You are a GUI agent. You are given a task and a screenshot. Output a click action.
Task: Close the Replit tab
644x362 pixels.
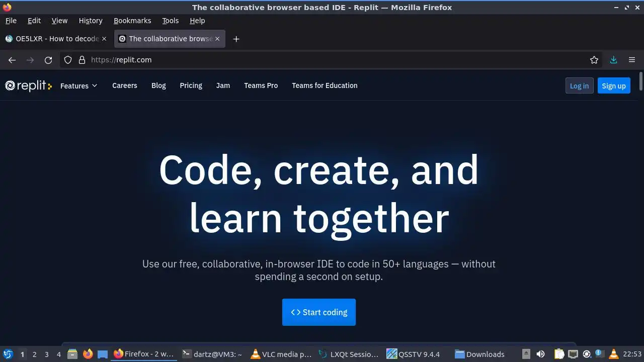tap(217, 39)
